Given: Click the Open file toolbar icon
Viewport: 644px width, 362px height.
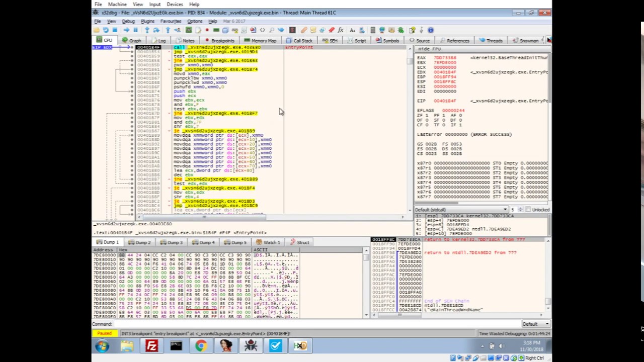Looking at the screenshot, I should click(x=96, y=30).
